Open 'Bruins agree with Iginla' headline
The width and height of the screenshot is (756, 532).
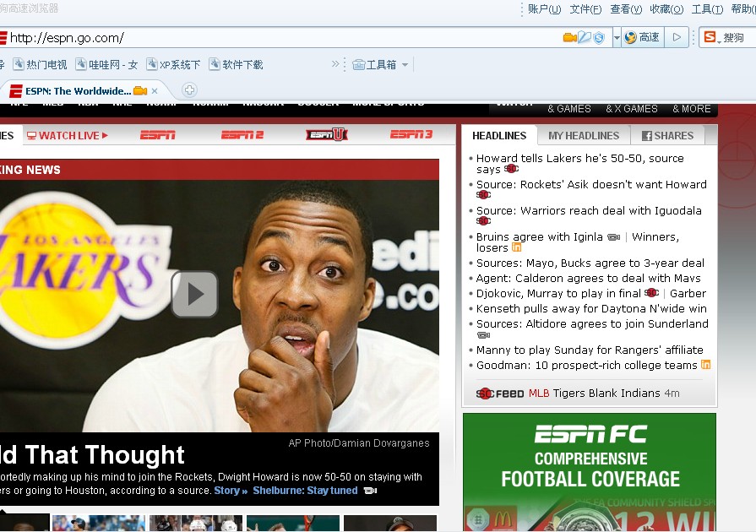(x=540, y=237)
